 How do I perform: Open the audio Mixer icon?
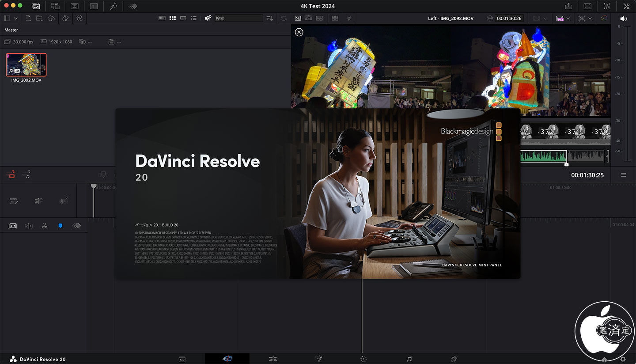(607, 6)
